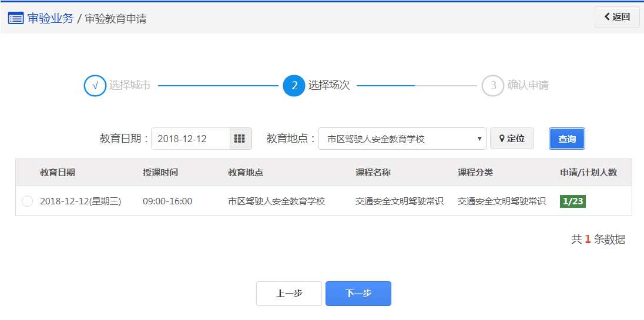Select the radio button for 2018-12-12 session
The width and height of the screenshot is (644, 320).
[x=27, y=201]
